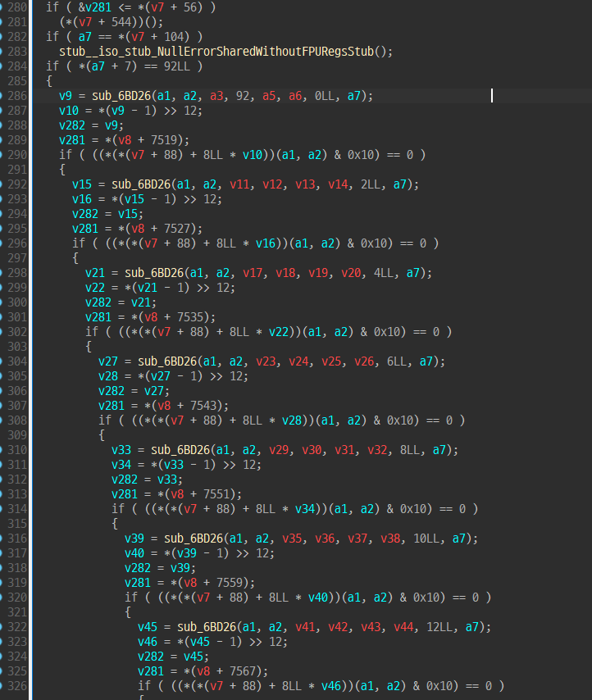This screenshot has width=592, height=700.
Task: Click offset 7527 on line 295
Action: tap(177, 228)
